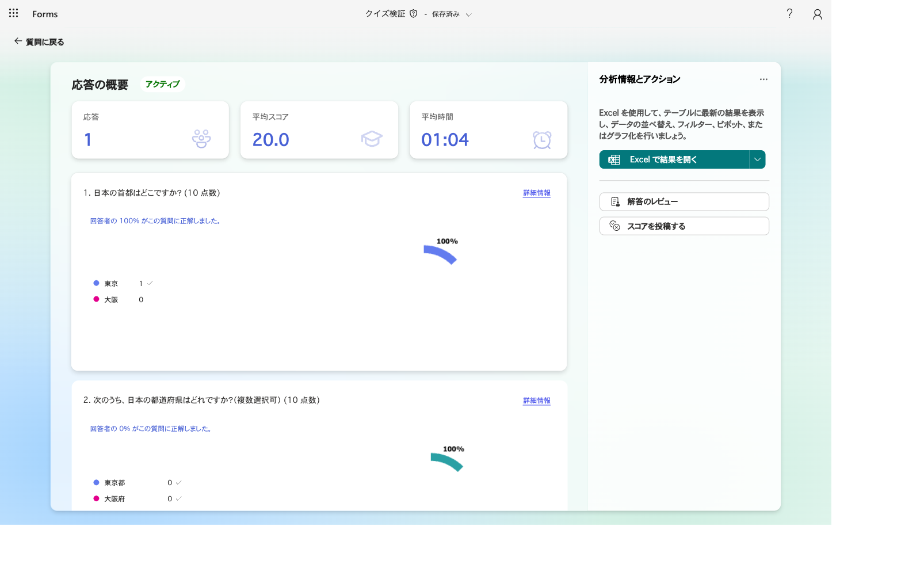The height and width of the screenshot is (583, 924).
Task: Click the shield icon next to クイズ検証
Action: 413,14
